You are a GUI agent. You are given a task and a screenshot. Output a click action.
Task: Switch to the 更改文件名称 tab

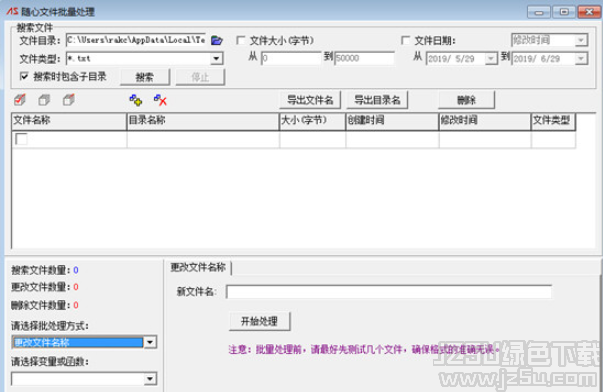coord(198,267)
